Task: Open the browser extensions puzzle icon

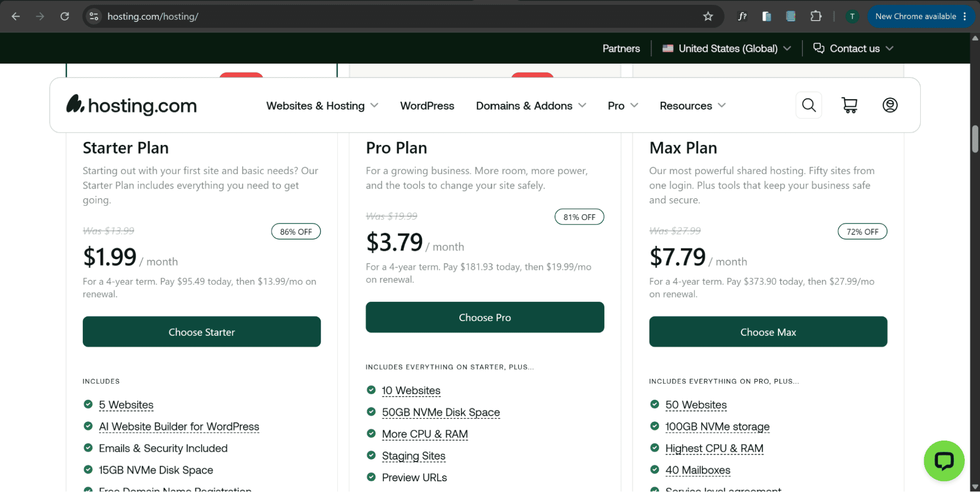Action: [x=816, y=16]
